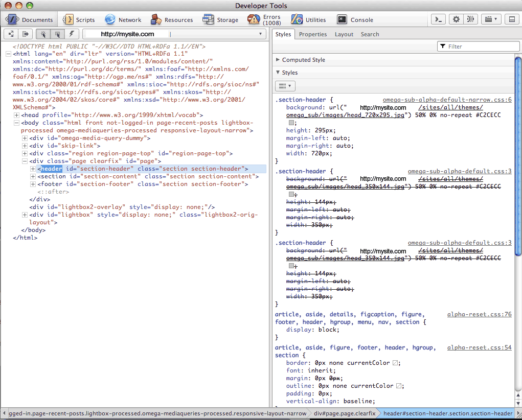Open omega-sub-alpha-default-narrow.css:6 source link
522x420 pixels.
447,100
